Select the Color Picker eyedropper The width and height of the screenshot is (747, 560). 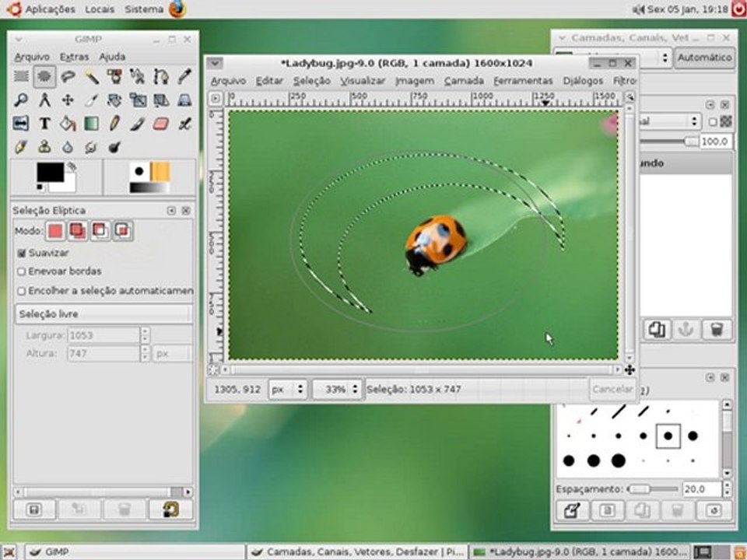click(x=184, y=77)
